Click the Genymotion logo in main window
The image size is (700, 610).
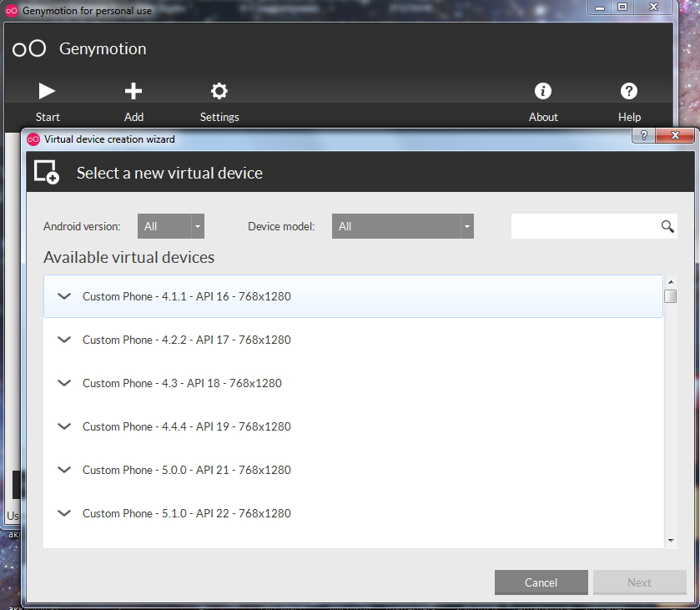(x=29, y=48)
